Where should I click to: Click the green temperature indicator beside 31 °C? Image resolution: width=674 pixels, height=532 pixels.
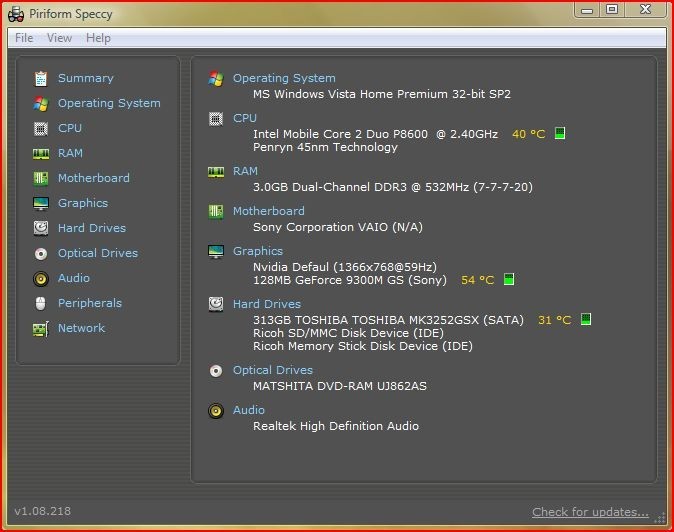(586, 319)
